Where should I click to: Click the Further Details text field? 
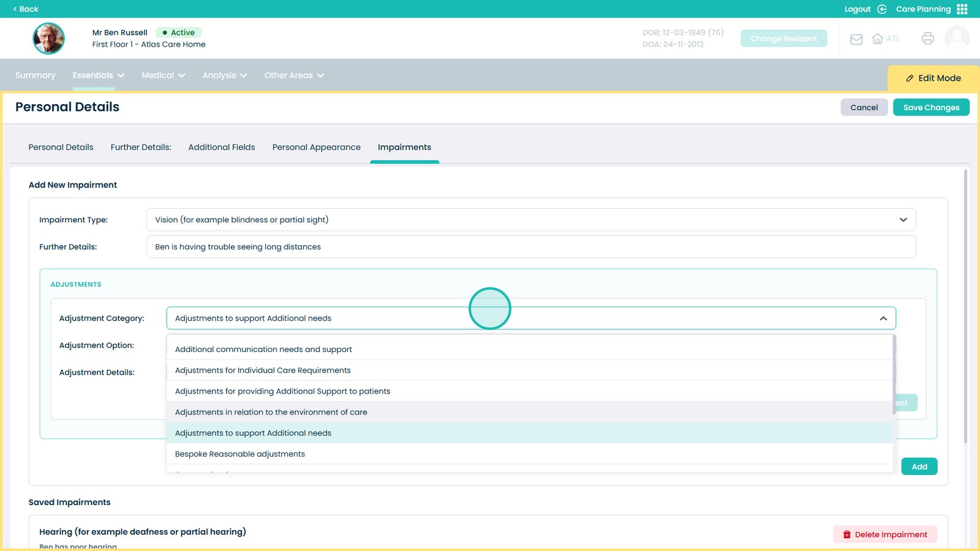(530, 247)
